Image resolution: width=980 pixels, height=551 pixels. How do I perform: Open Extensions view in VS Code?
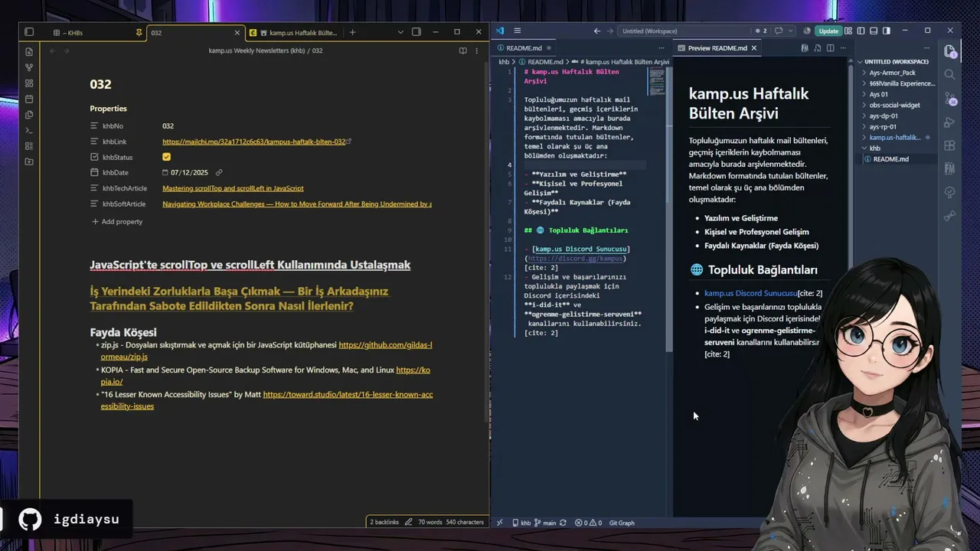(949, 145)
